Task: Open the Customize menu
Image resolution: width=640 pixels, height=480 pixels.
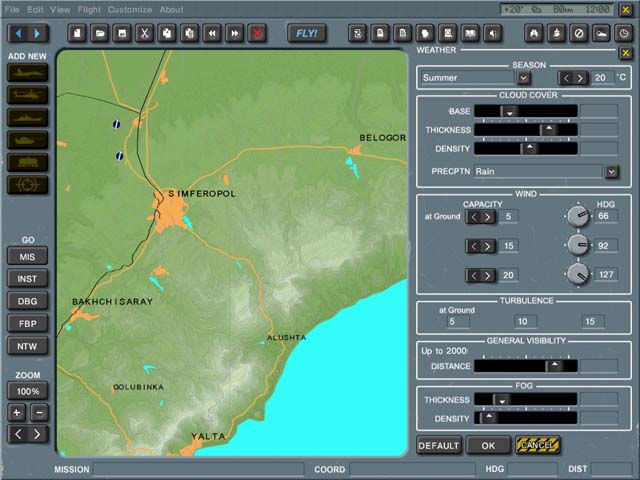Action: tap(130, 9)
